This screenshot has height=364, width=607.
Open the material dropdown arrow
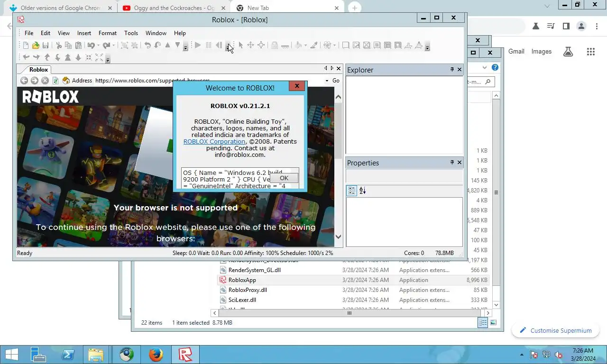point(334,45)
